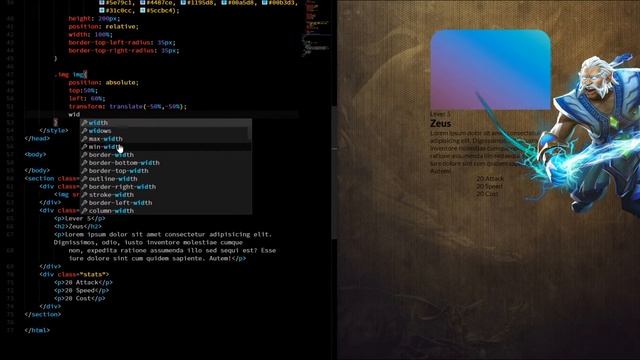
Task: Open the #00b3d3 color swatch
Action: [264, 2]
